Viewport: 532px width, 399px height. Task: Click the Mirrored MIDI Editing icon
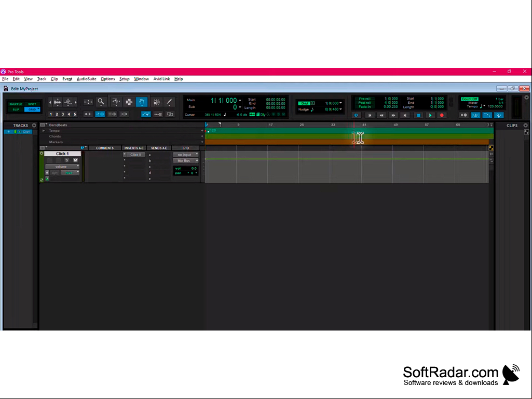pos(158,114)
